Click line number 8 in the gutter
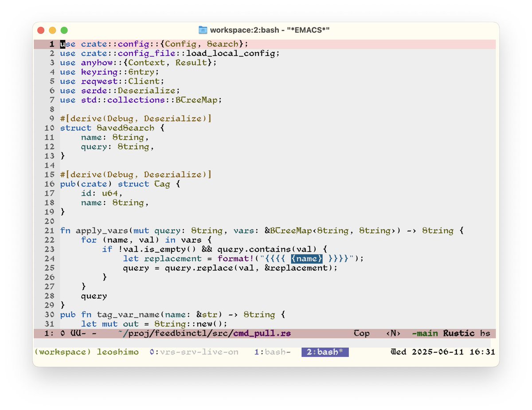This screenshot has height=410, width=532. pos(52,109)
